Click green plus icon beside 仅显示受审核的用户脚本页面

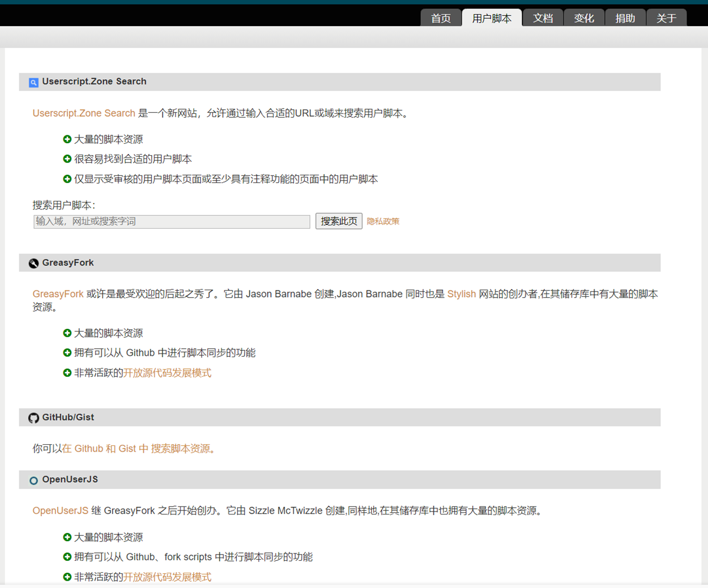[x=67, y=179]
